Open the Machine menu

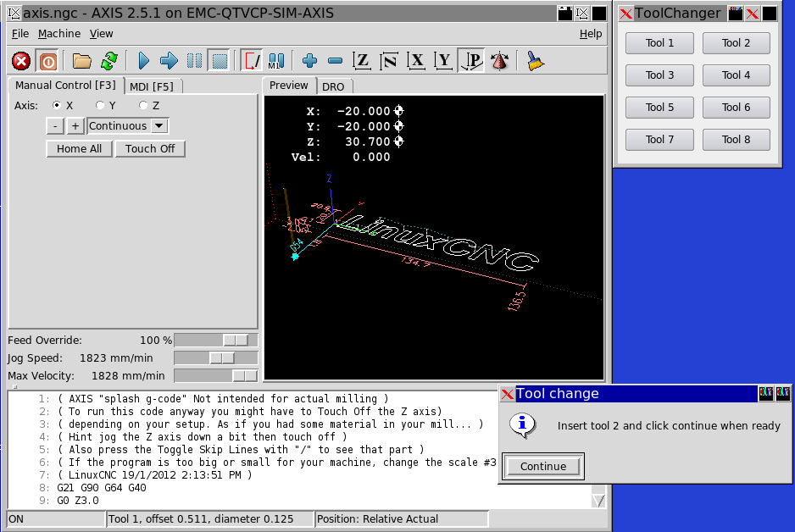coord(59,33)
